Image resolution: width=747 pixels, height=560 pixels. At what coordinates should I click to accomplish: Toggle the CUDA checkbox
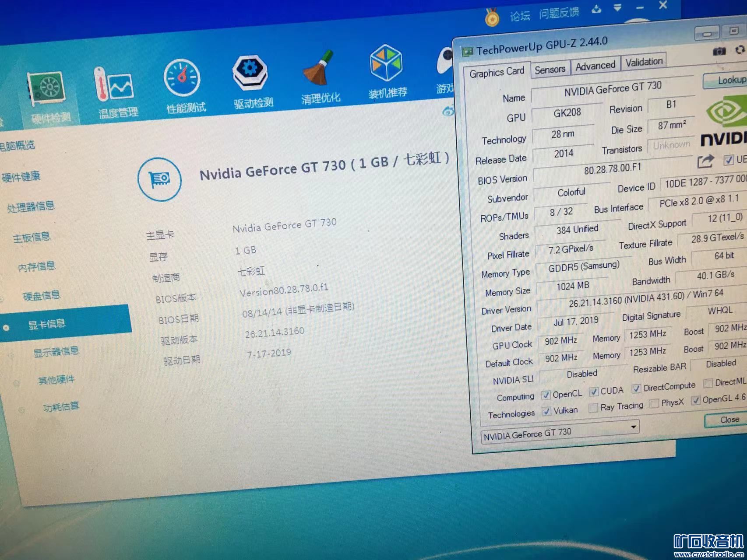593,392
